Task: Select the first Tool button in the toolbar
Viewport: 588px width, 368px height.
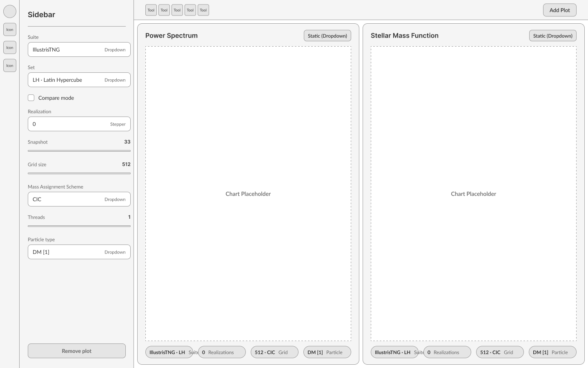Action: (x=151, y=10)
